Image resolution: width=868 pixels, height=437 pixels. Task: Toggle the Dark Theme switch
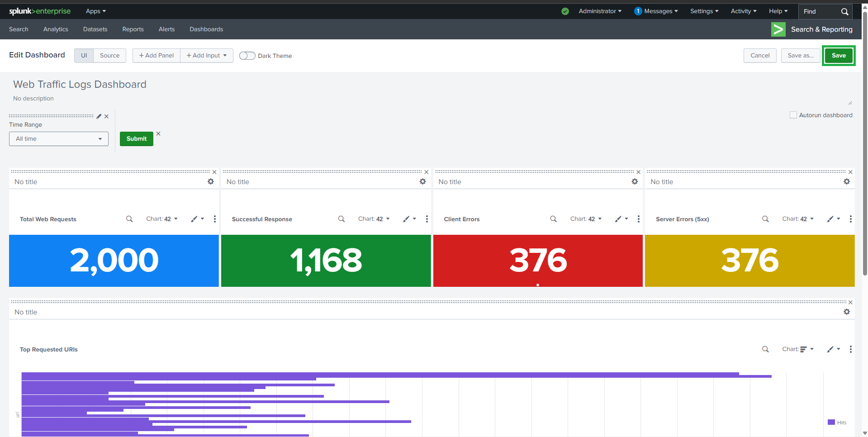coord(247,56)
